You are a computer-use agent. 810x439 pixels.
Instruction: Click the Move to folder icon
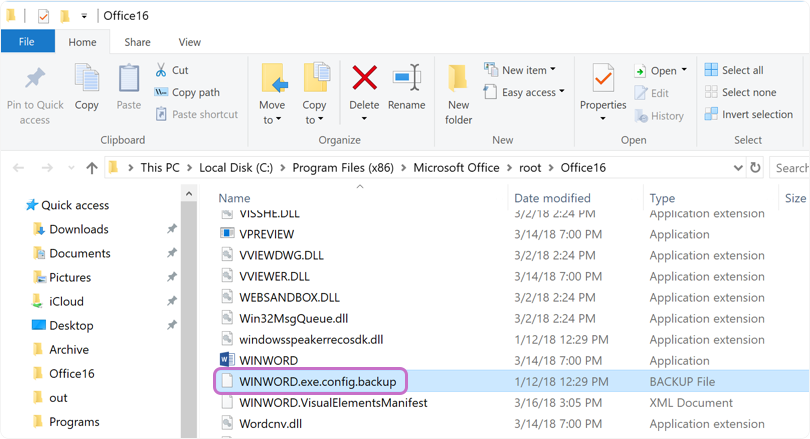273,78
